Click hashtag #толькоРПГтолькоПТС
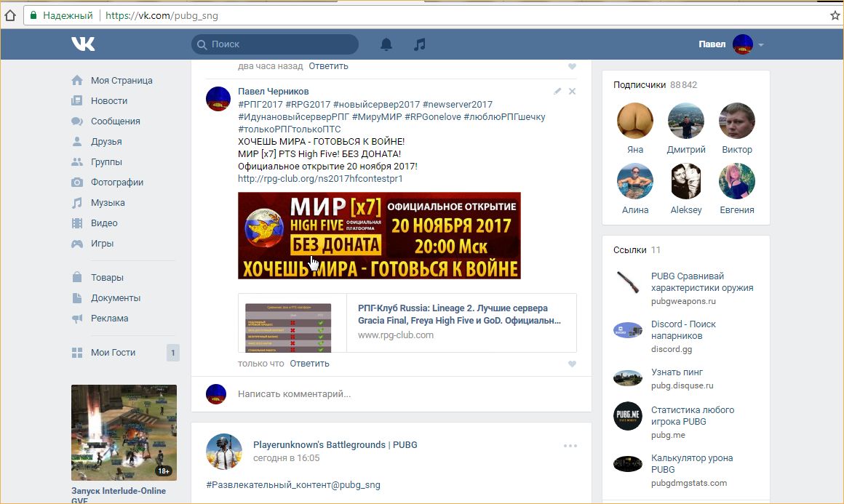This screenshot has width=844, height=504. pyautogui.click(x=289, y=129)
